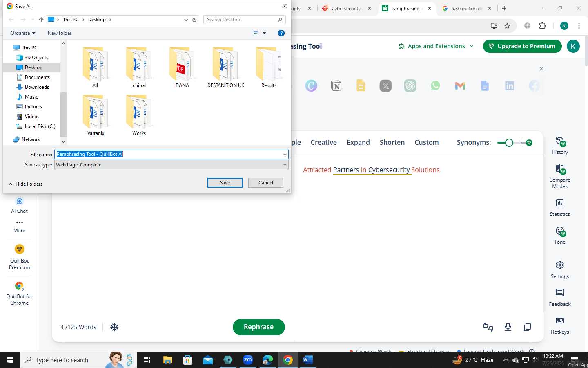This screenshot has height=368, width=588.
Task: Select the Custom mode tab
Action: (427, 142)
